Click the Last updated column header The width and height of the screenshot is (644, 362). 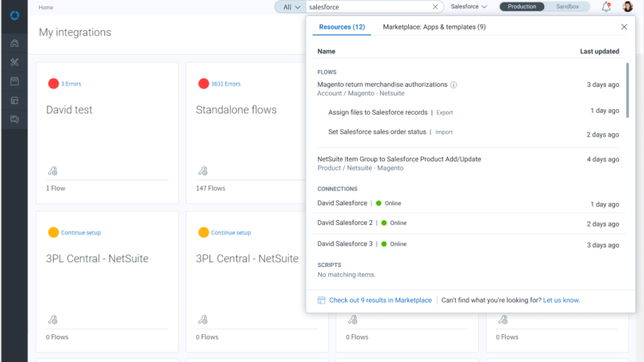pos(599,51)
